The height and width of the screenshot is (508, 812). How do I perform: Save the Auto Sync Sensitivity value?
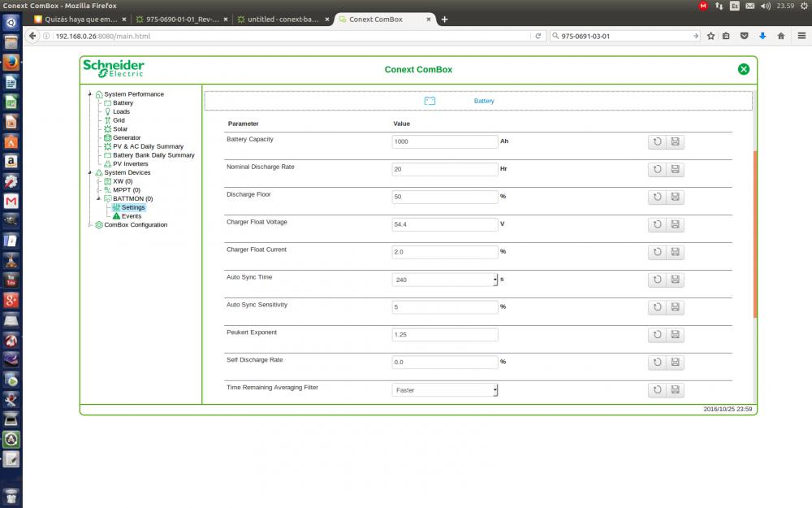click(x=676, y=307)
